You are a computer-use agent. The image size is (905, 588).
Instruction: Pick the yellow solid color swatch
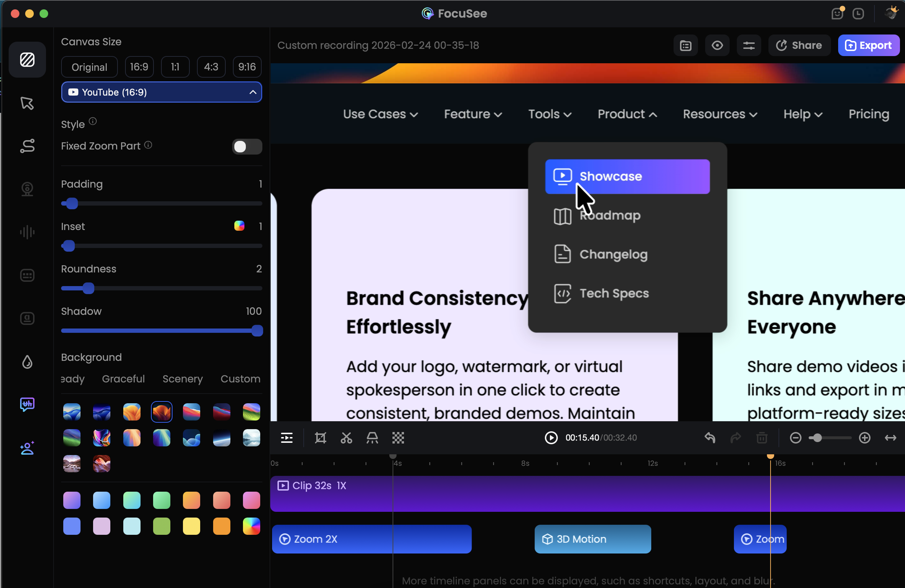191,527
